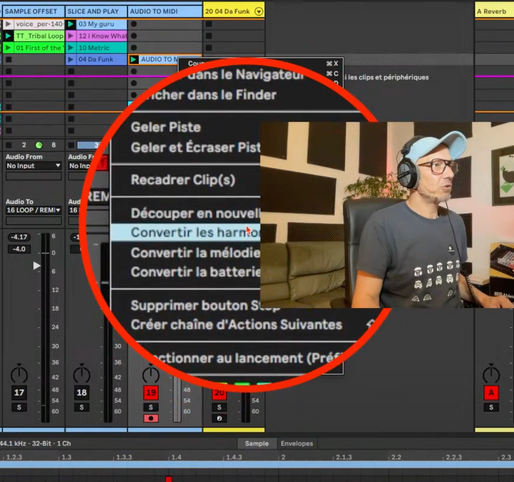Launch the voice_per-140 clip
Image resolution: width=514 pixels, height=482 pixels.
point(9,24)
